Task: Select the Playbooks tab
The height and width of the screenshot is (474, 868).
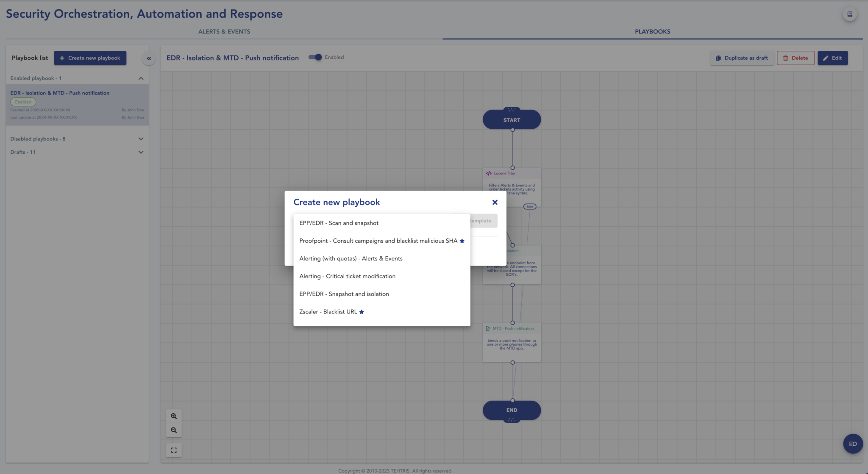Action: tap(652, 31)
